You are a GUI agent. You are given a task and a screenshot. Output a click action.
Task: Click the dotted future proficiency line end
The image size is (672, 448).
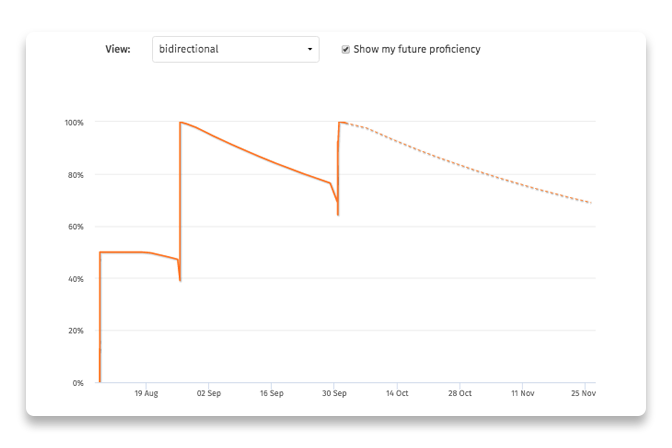[x=591, y=202]
